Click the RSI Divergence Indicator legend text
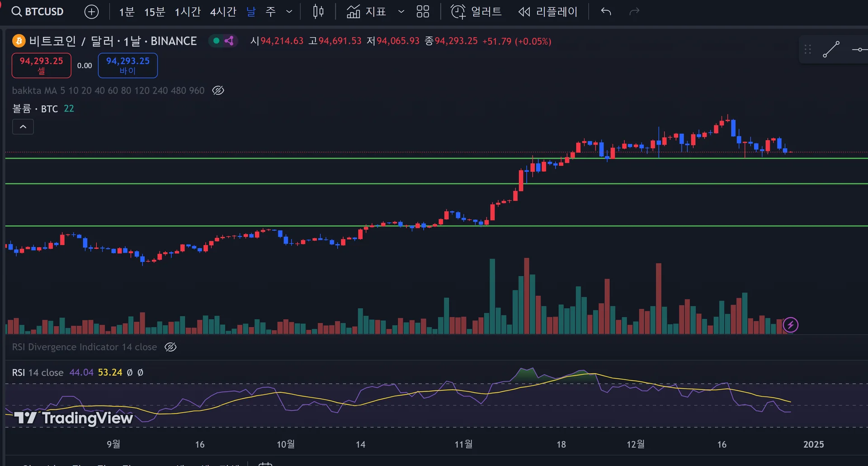The image size is (868, 466). click(85, 347)
